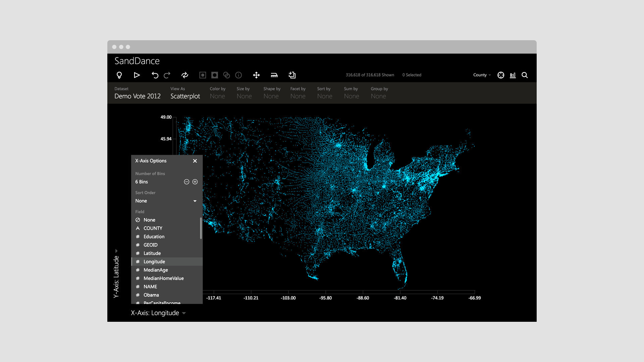644x362 pixels.
Task: Select the four-arrow move tool
Action: tap(256, 75)
